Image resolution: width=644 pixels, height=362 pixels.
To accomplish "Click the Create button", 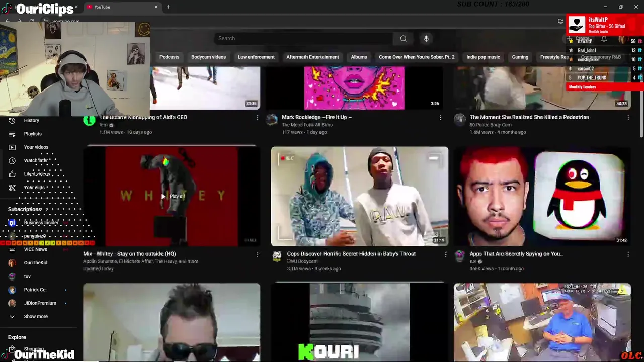I will (579, 39).
